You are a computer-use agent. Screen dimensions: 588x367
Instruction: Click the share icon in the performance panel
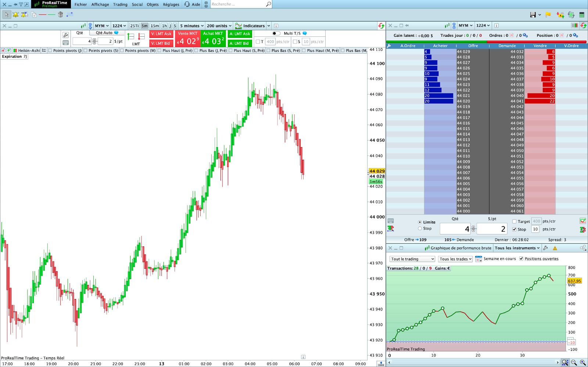[583, 248]
